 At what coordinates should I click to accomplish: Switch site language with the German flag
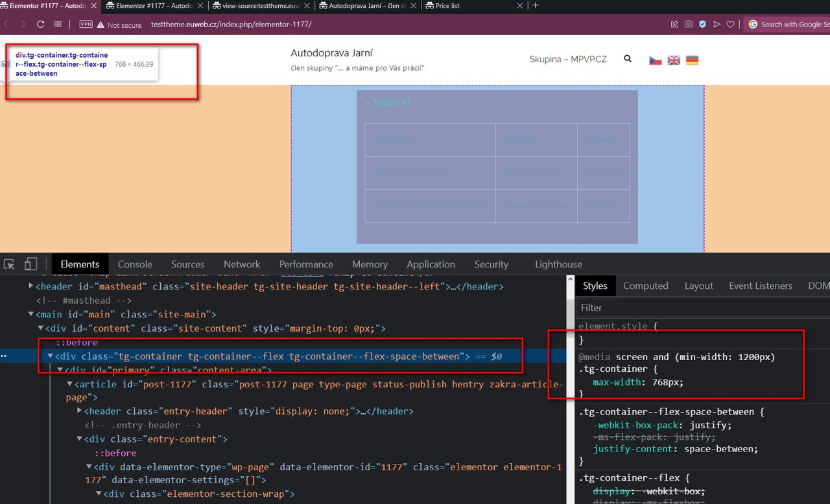692,60
